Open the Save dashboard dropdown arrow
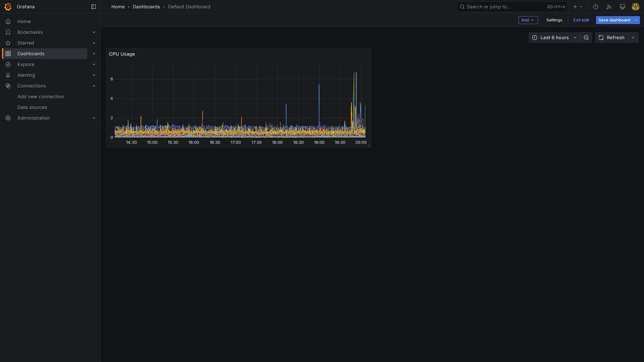Image resolution: width=644 pixels, height=362 pixels. pos(636,20)
